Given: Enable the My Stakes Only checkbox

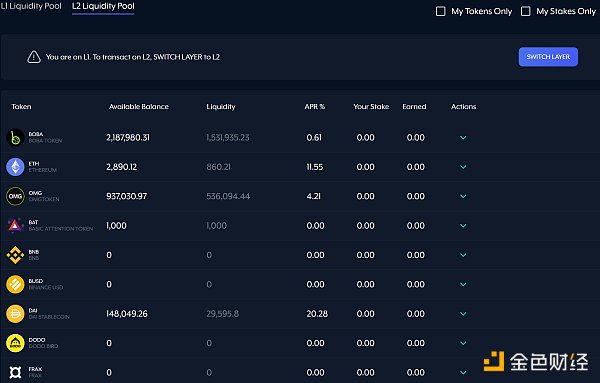Looking at the screenshot, I should pos(526,11).
